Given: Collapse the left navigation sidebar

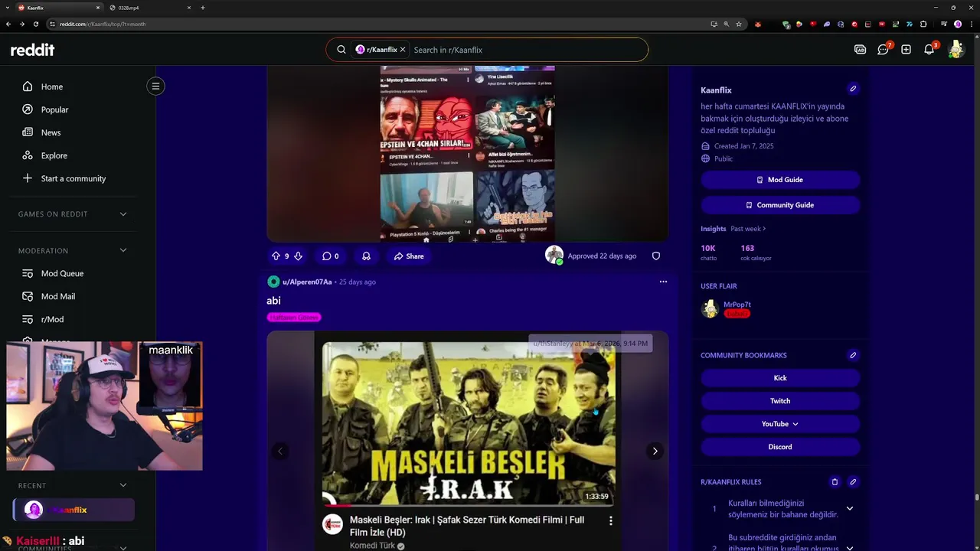Looking at the screenshot, I should [155, 86].
